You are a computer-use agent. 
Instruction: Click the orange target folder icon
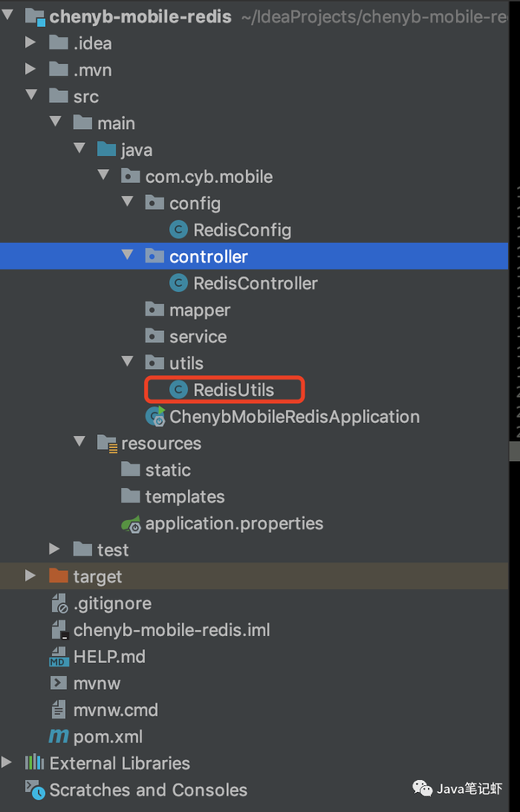coord(59,576)
